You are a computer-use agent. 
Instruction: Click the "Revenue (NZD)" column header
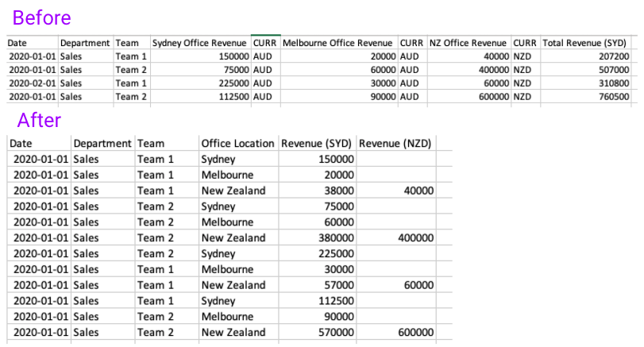pos(395,144)
